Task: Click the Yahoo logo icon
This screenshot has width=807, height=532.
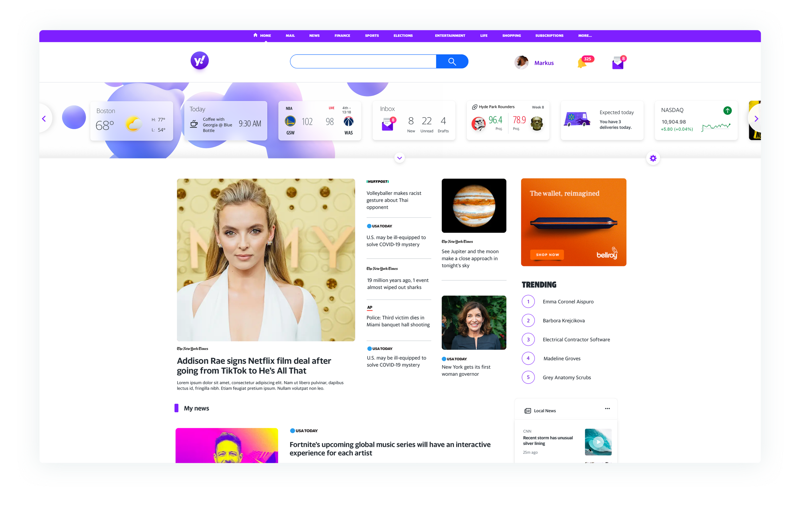Action: 199,61
